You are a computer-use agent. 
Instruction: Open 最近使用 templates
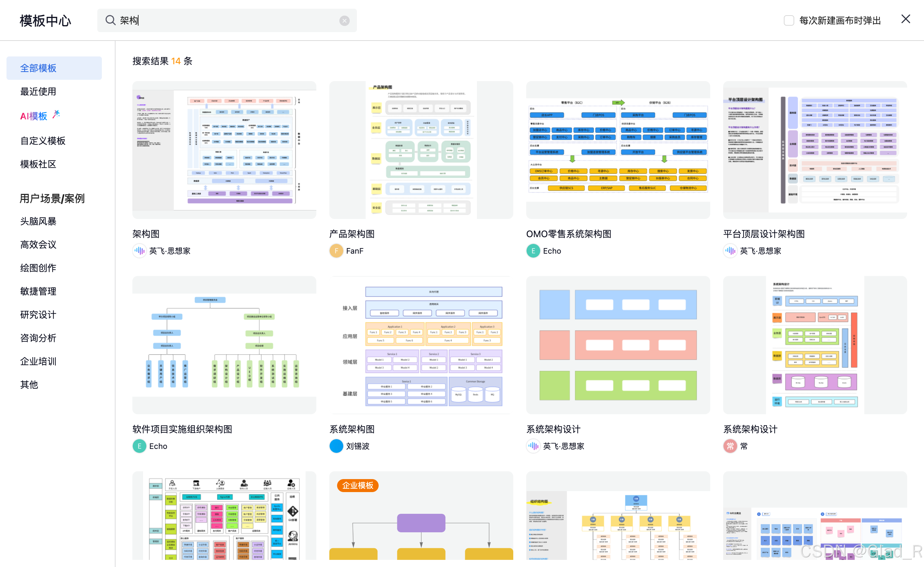38,91
